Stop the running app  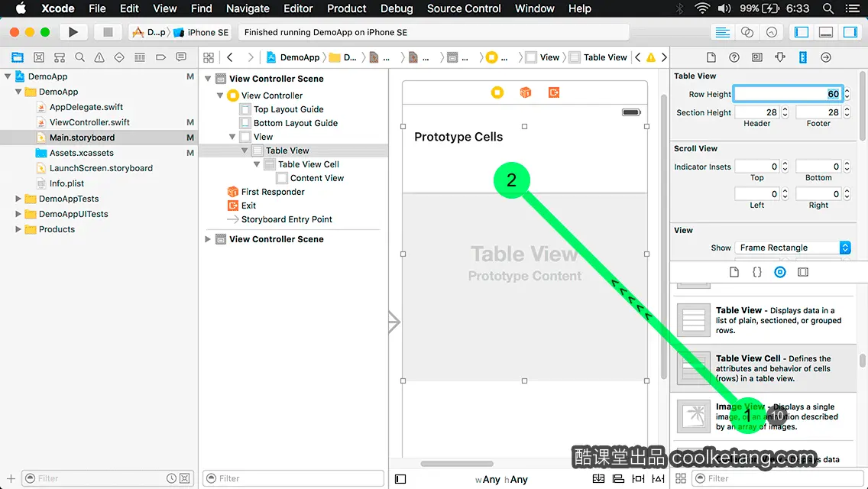(108, 32)
